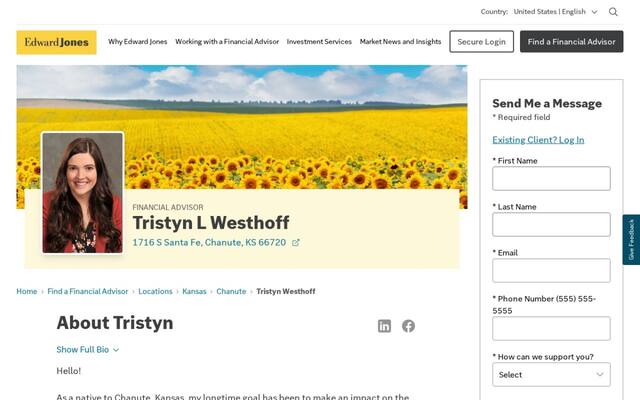Click the Edward Jones logo
The height and width of the screenshot is (400, 640).
(56, 42)
